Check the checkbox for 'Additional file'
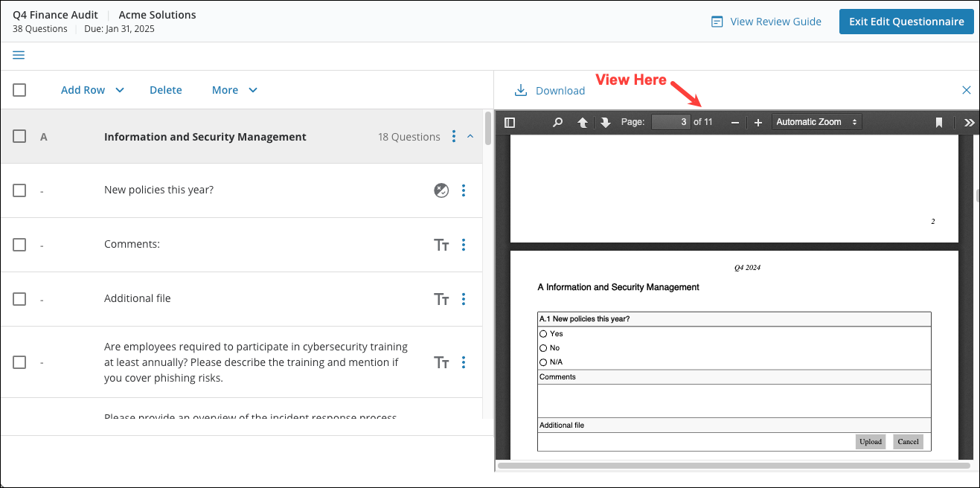This screenshot has width=980, height=488. 19,298
